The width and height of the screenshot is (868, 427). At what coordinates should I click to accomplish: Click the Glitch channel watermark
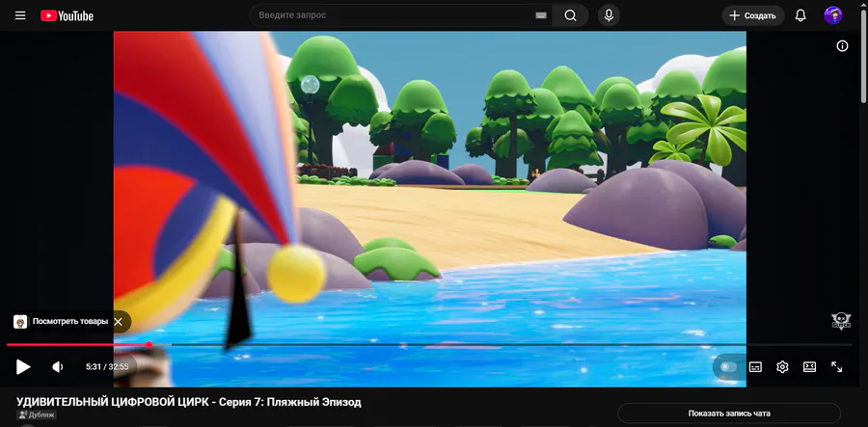[x=841, y=321]
